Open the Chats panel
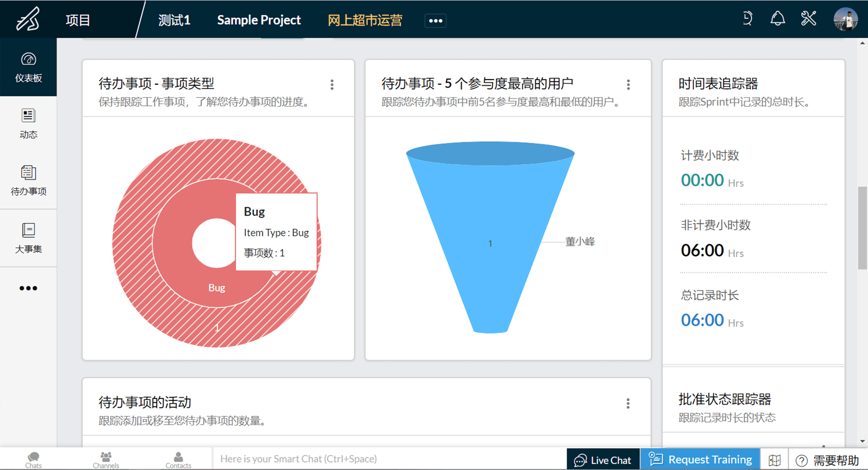 33,459
